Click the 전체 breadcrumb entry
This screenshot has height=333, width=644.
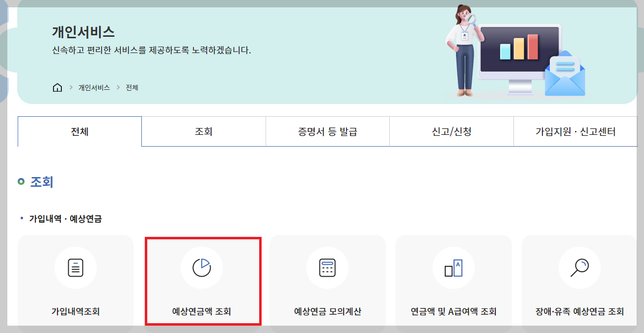[x=132, y=87]
